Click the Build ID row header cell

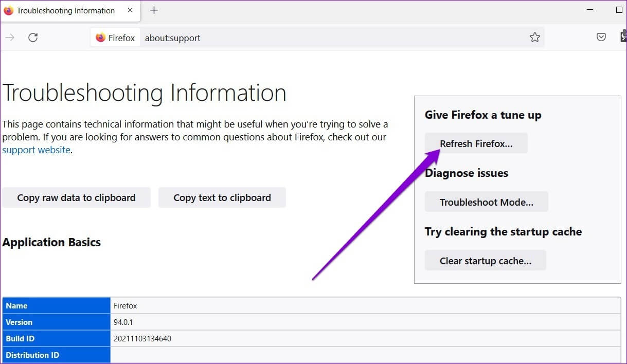click(57, 338)
